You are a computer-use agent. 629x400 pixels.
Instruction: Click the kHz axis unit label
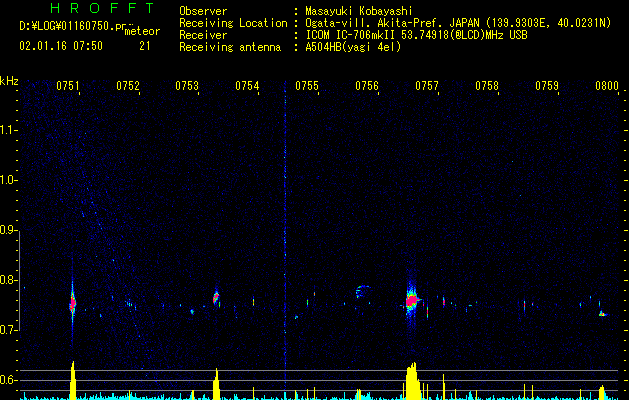9,81
